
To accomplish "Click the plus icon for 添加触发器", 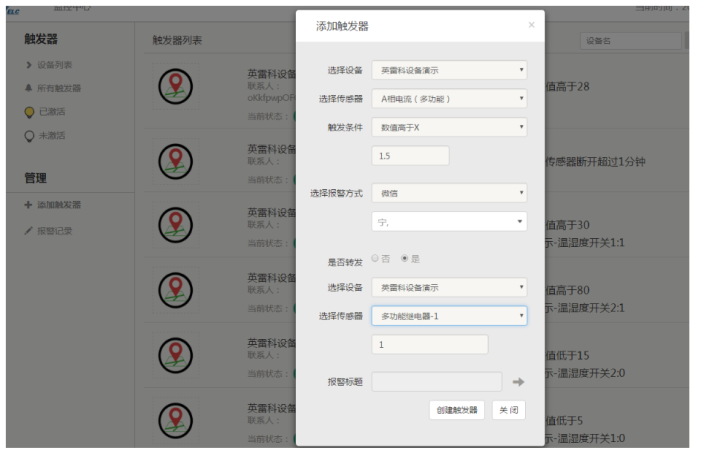I will pyautogui.click(x=28, y=205).
